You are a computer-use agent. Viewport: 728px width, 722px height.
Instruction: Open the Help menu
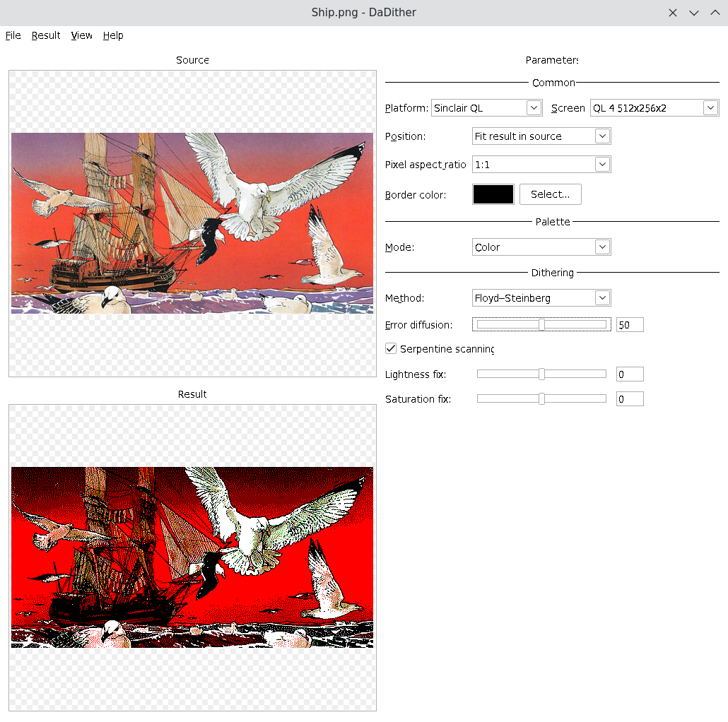113,36
